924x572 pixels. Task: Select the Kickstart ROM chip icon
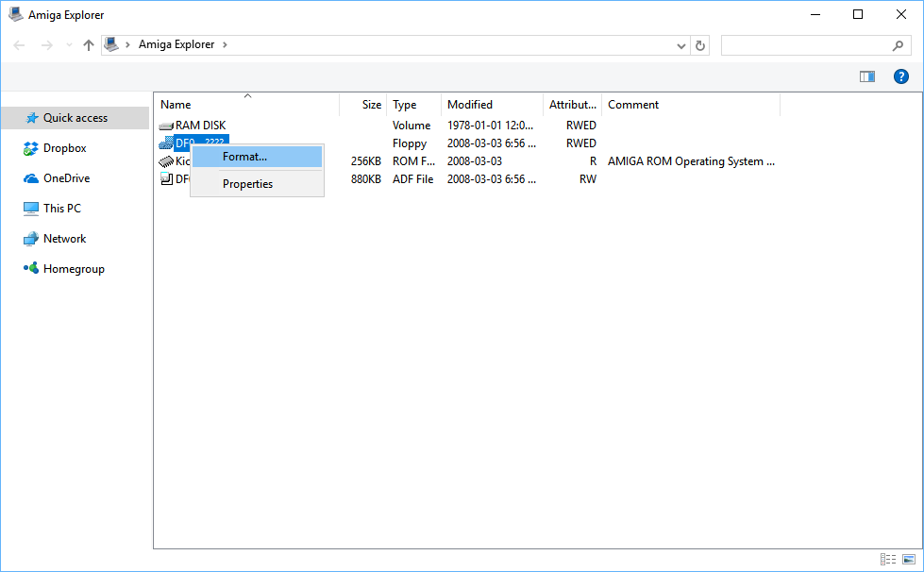click(x=165, y=161)
